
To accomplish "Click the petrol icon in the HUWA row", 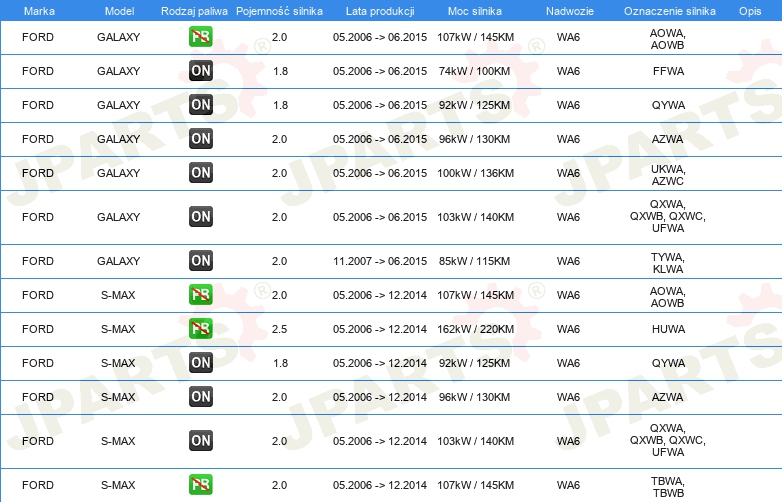I will point(200,329).
